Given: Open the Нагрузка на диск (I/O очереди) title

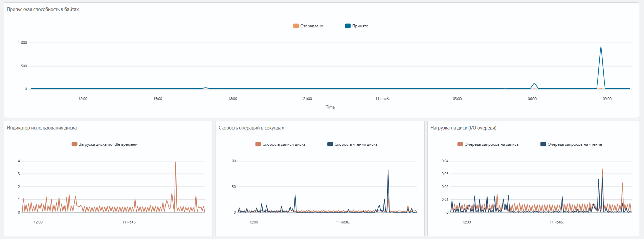Looking at the screenshot, I should [463, 128].
